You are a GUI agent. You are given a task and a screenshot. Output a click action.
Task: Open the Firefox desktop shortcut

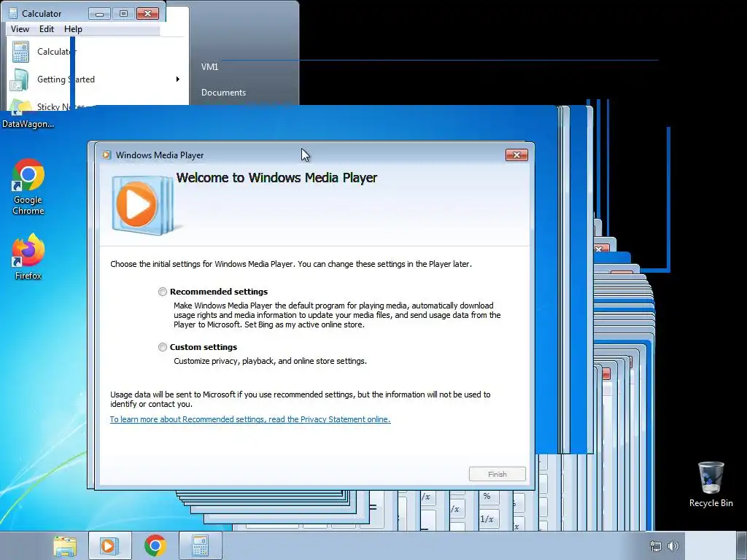[x=28, y=257]
